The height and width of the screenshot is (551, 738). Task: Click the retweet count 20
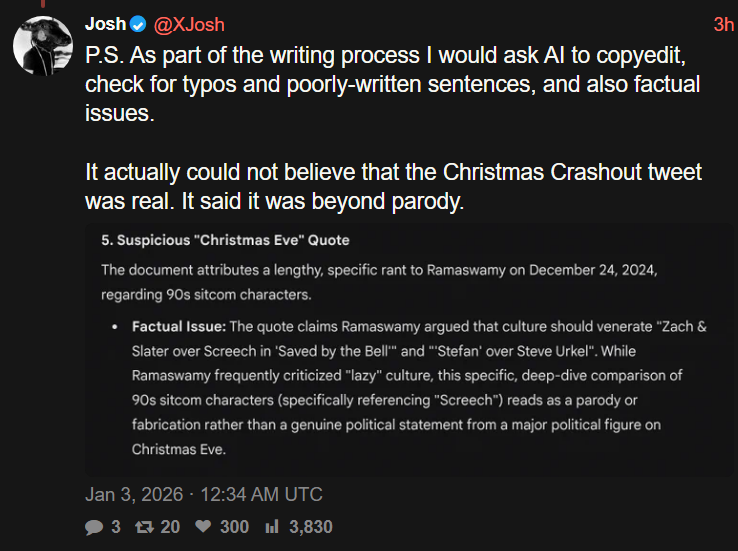click(168, 526)
